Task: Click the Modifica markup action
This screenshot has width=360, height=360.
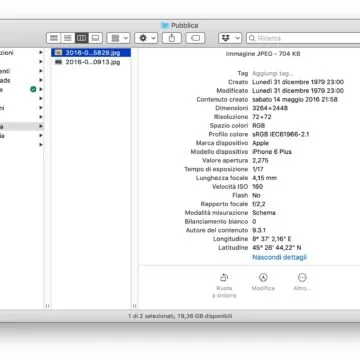Action: (263, 282)
